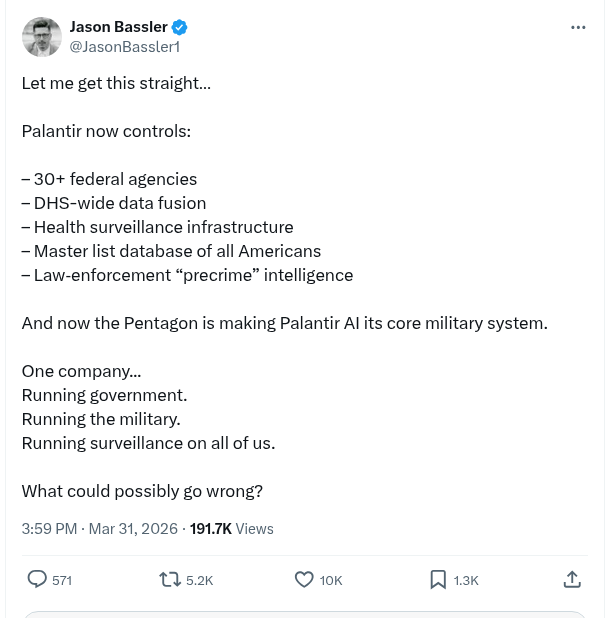Click the reply speech bubble icon

(37, 579)
